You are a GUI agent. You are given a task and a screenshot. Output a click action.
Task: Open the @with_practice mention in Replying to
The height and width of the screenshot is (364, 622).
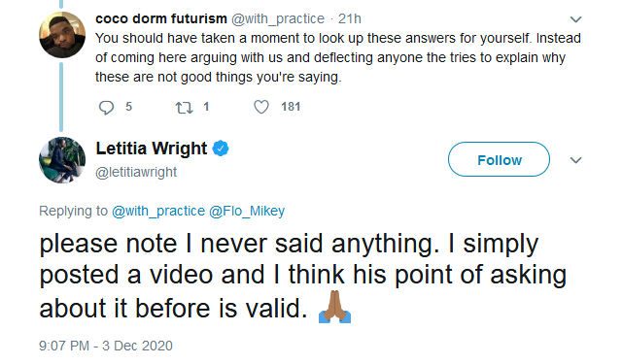point(158,211)
